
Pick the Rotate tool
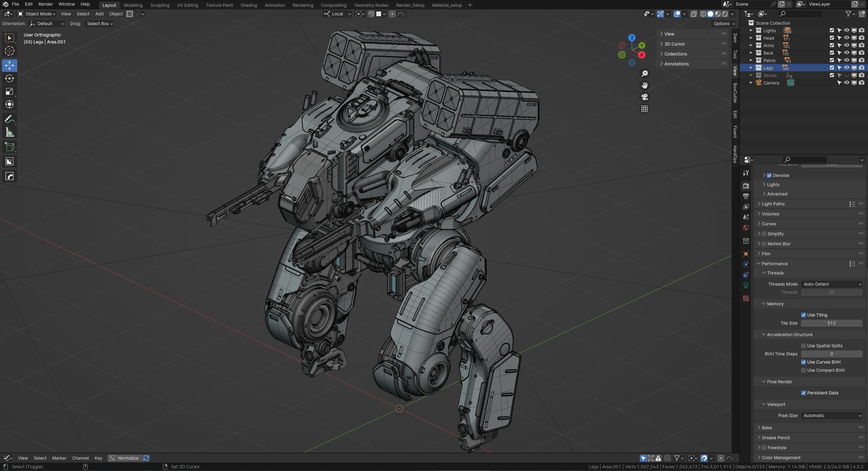10,78
